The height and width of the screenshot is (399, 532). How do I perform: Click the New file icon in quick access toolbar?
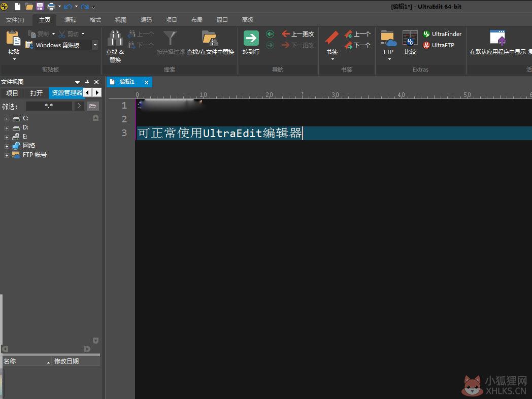click(17, 7)
